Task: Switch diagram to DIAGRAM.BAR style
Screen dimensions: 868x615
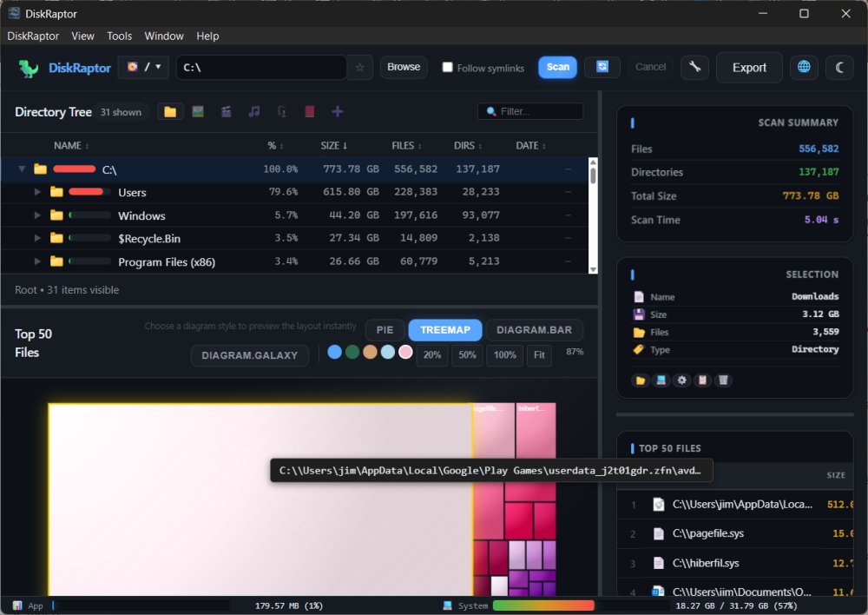Action: click(x=534, y=330)
